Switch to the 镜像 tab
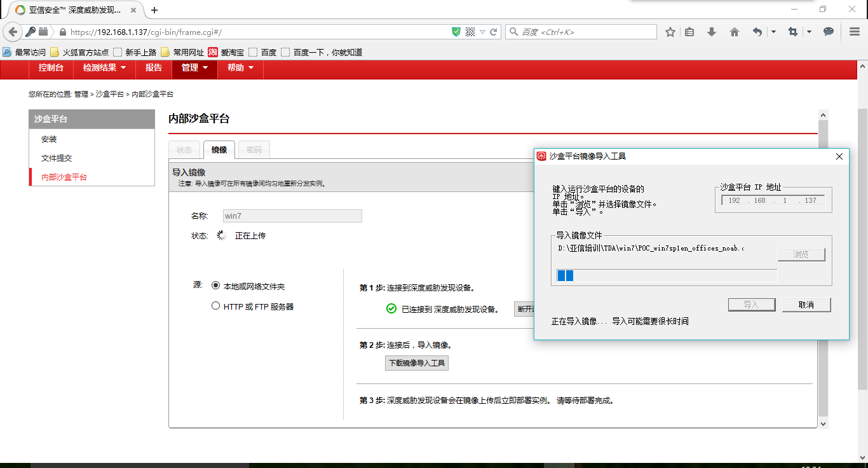 (219, 150)
